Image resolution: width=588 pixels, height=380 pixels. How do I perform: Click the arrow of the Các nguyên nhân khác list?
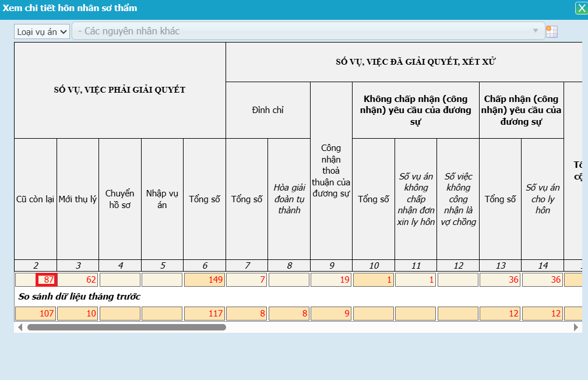[536, 31]
